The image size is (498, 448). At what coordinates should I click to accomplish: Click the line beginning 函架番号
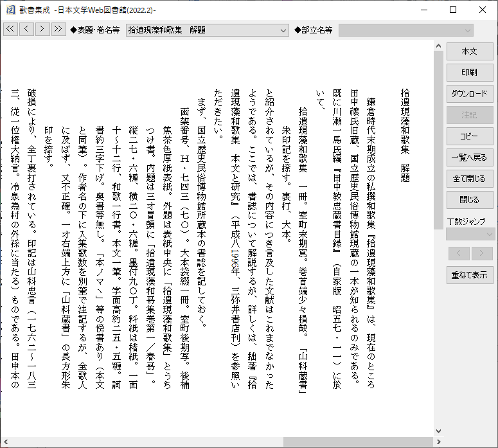click(x=184, y=247)
